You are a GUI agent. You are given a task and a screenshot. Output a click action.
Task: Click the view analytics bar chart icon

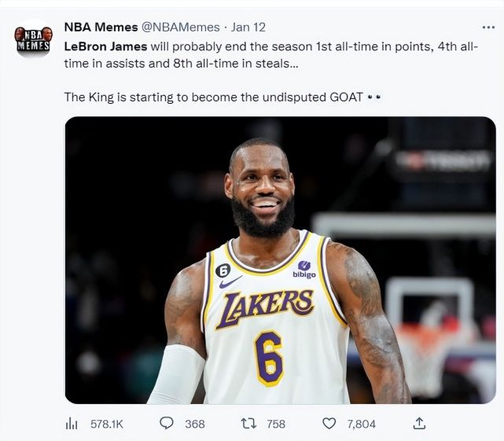(x=72, y=424)
